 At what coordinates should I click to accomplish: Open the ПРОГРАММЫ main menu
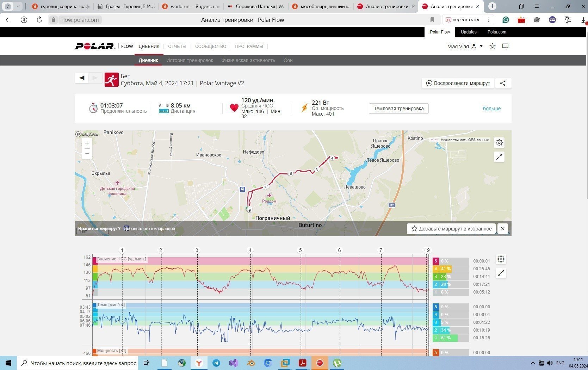(x=249, y=46)
